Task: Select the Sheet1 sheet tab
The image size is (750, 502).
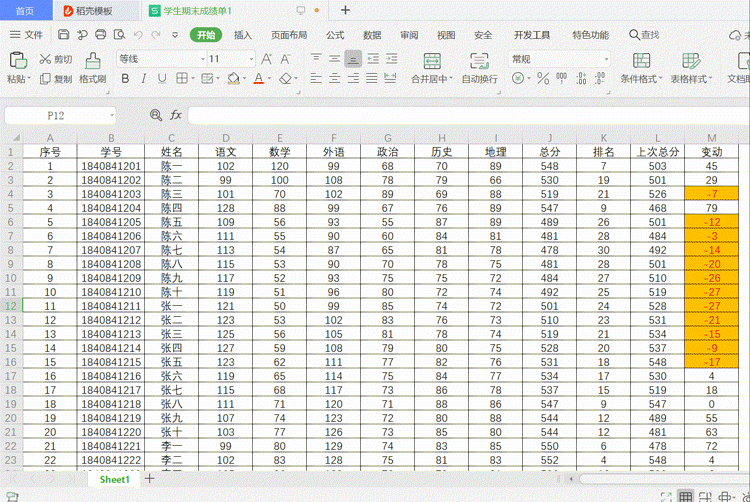Action: point(114,479)
